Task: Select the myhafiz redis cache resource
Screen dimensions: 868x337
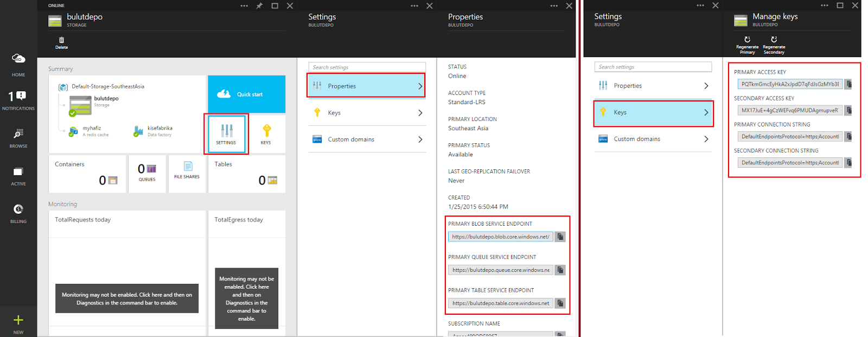Action: (x=89, y=131)
